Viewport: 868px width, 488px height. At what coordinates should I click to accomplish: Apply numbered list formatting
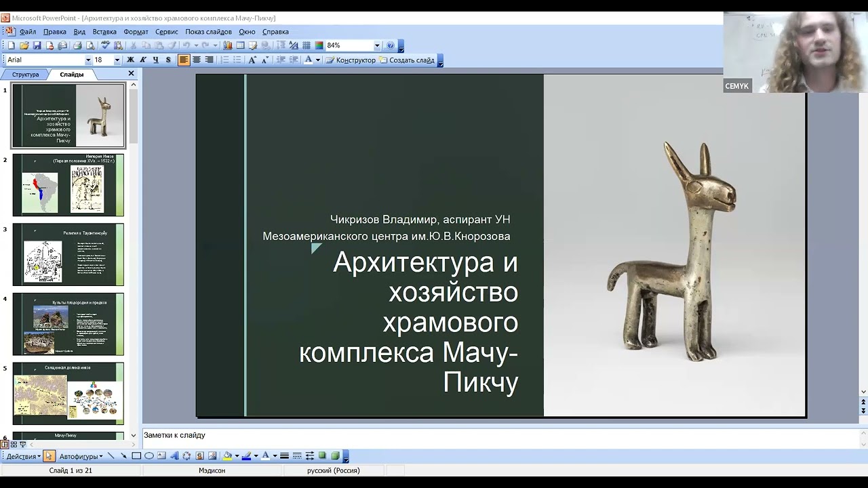coord(225,60)
